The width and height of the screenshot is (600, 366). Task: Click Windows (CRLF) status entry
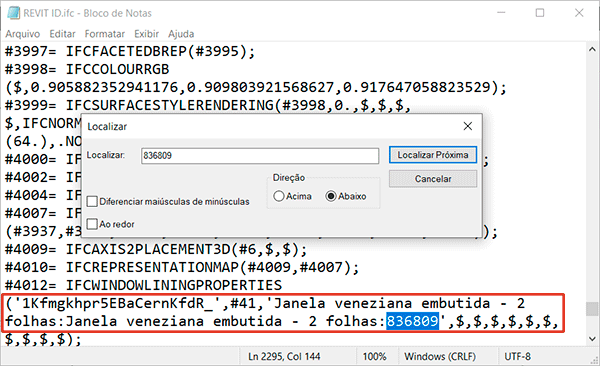440,356
